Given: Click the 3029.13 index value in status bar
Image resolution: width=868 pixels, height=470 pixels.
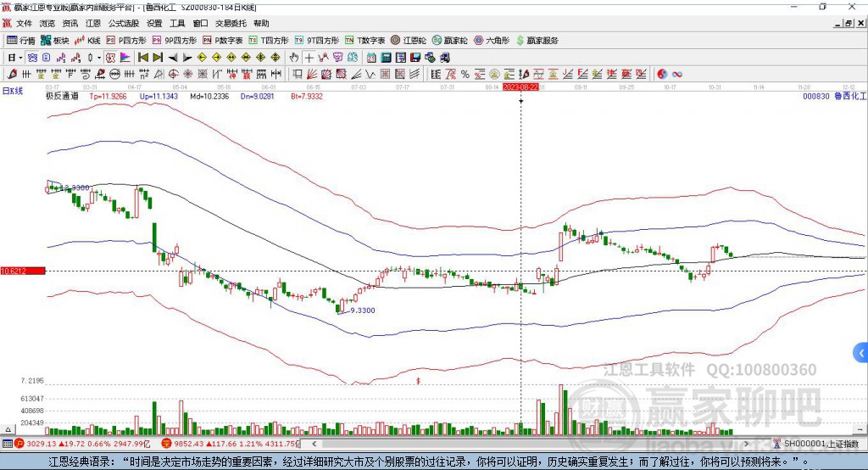Looking at the screenshot, I should (42, 444).
